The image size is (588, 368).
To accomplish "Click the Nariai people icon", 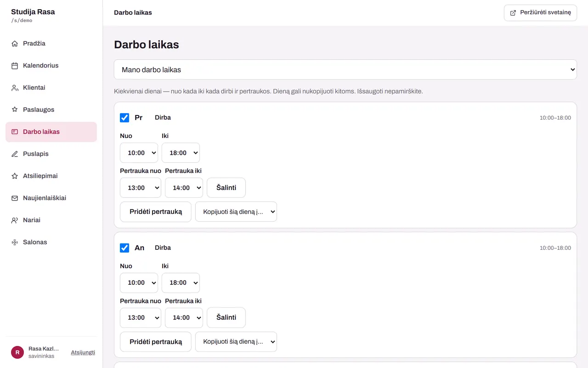I will click(x=15, y=220).
